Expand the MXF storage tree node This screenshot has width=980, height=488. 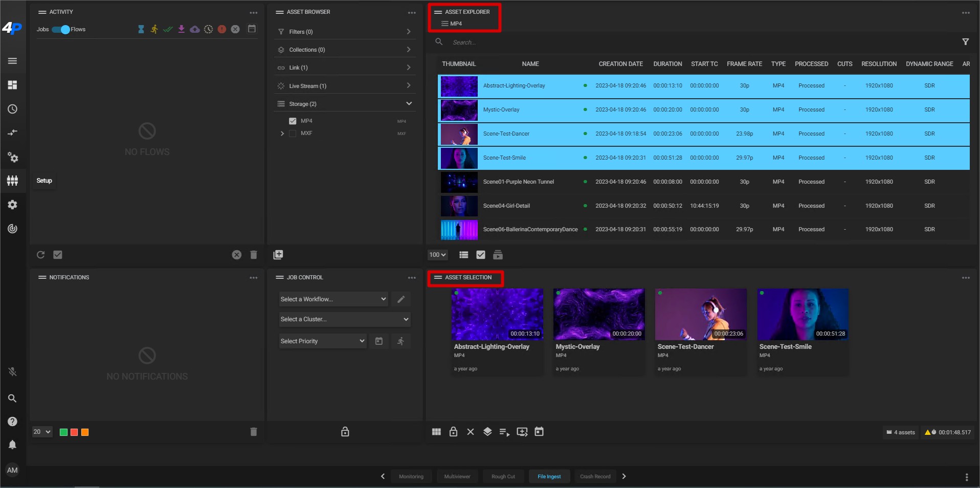click(x=282, y=134)
